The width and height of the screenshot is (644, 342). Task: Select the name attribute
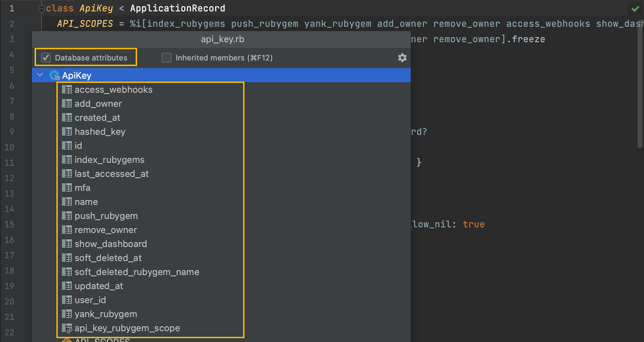pos(86,202)
